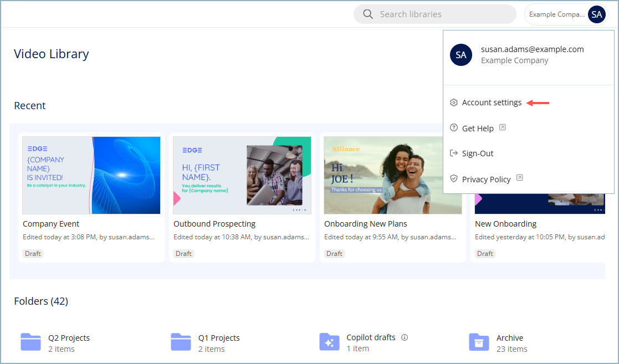
Task: Click the search magnifier icon
Action: coord(368,14)
